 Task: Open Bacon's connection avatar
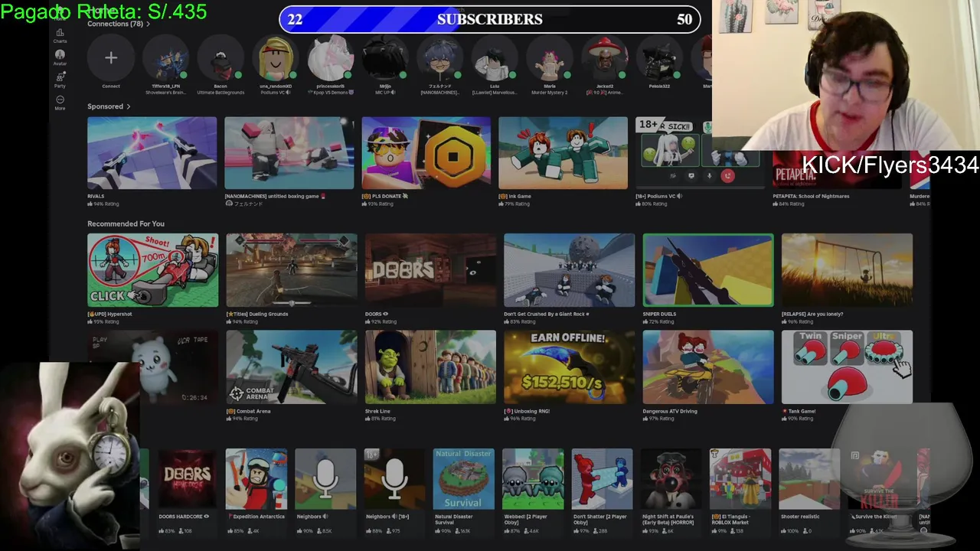220,58
